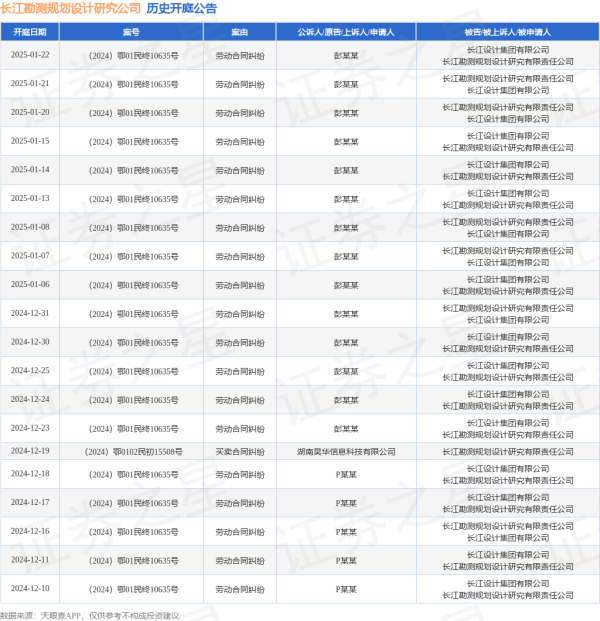
Task: Select the defendants cell in the 2025-01-07 row
Action: [508, 257]
